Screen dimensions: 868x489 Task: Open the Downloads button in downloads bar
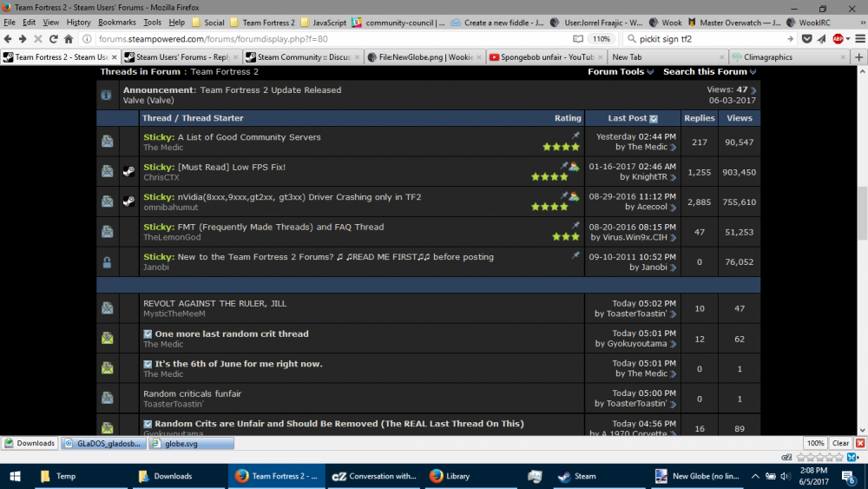coord(30,443)
